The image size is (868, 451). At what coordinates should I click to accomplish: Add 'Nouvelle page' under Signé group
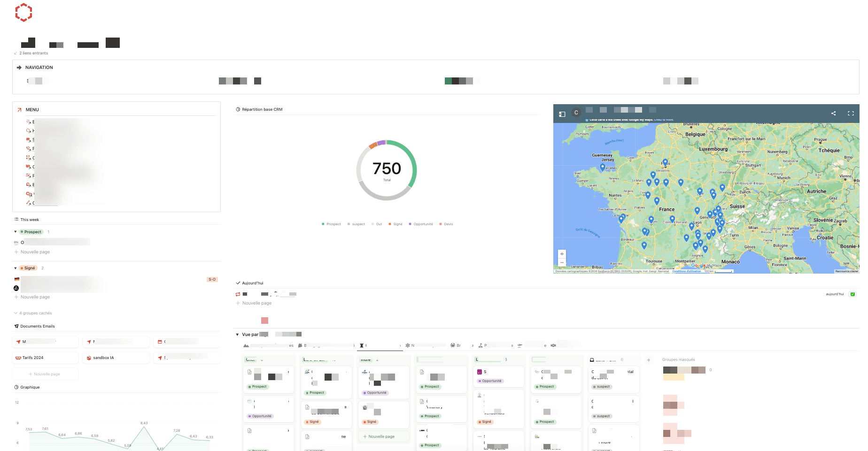[32, 297]
